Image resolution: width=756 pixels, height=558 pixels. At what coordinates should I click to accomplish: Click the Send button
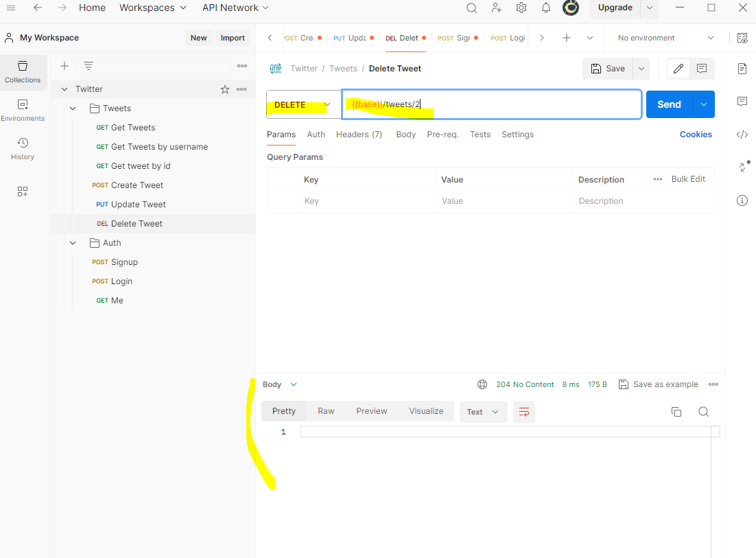click(669, 104)
